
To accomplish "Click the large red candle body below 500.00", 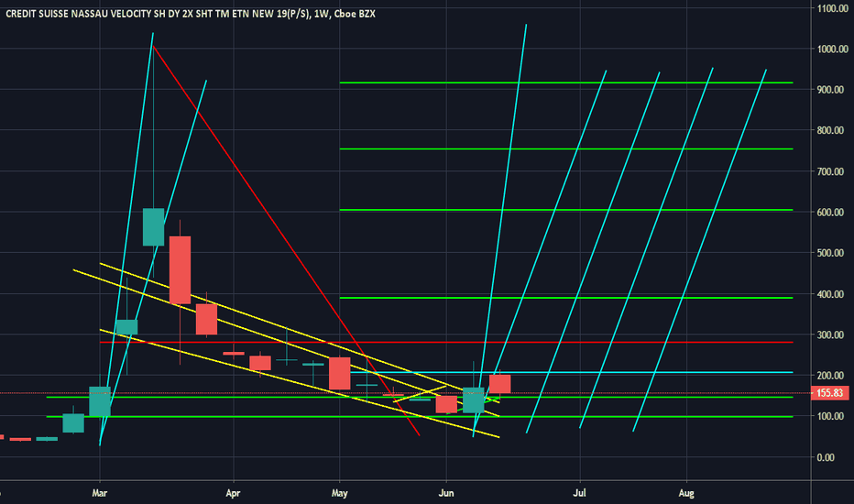I will 180,269.
